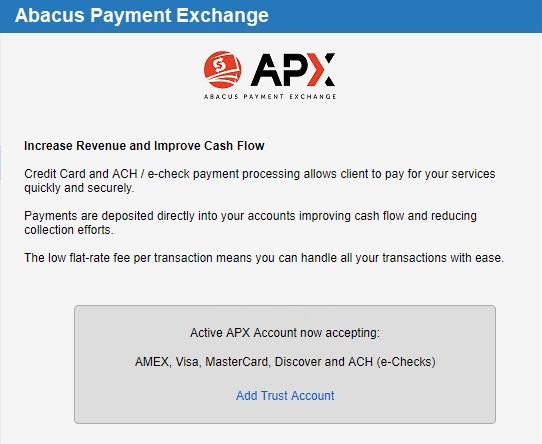
Task: Click the Active APX Account now accepting text
Action: tap(285, 333)
